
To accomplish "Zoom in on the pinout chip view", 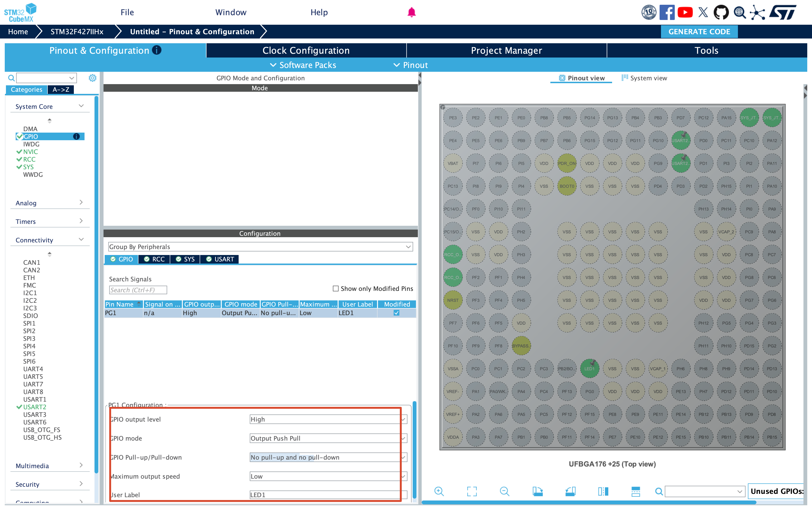I will point(439,491).
